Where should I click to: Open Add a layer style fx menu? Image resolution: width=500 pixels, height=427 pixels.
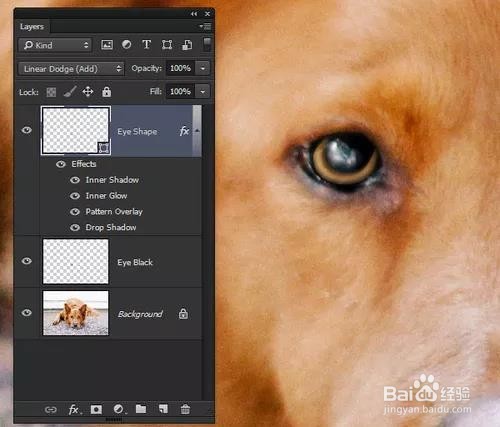click(x=74, y=410)
